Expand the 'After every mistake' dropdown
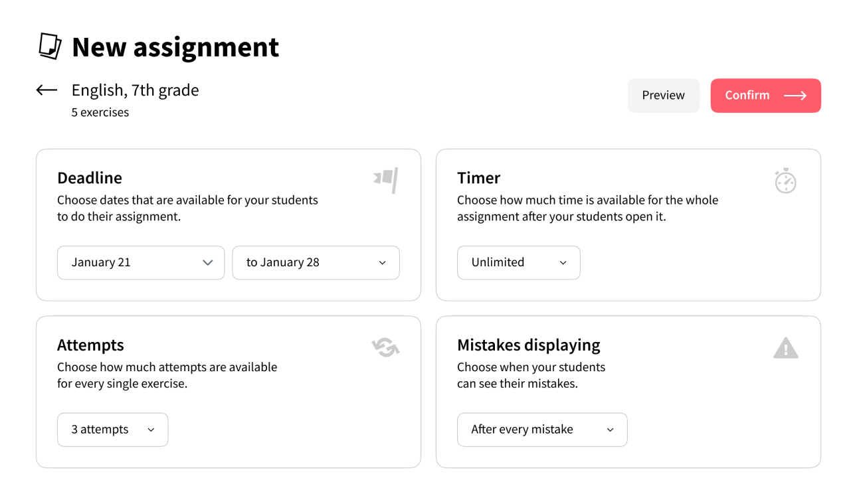 click(541, 430)
